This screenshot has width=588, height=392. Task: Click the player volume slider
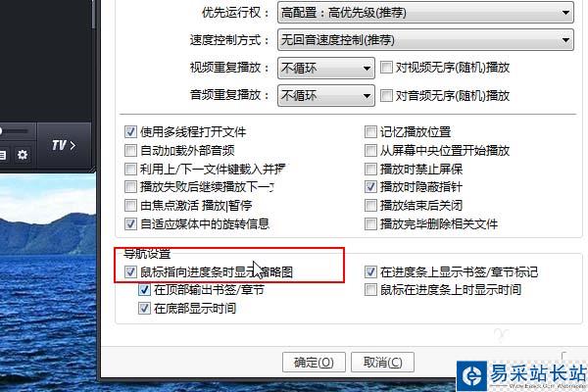14,131
